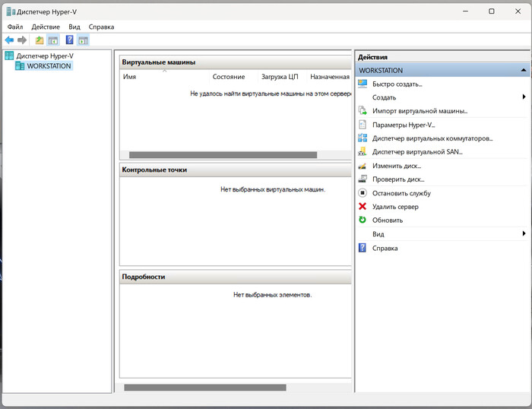Click the Действия pane header

click(x=442, y=57)
